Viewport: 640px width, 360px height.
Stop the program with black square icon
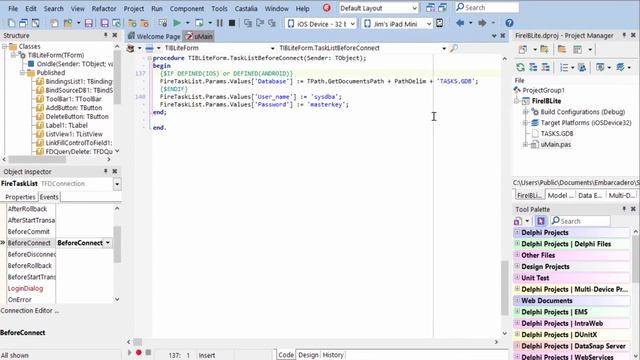232,23
